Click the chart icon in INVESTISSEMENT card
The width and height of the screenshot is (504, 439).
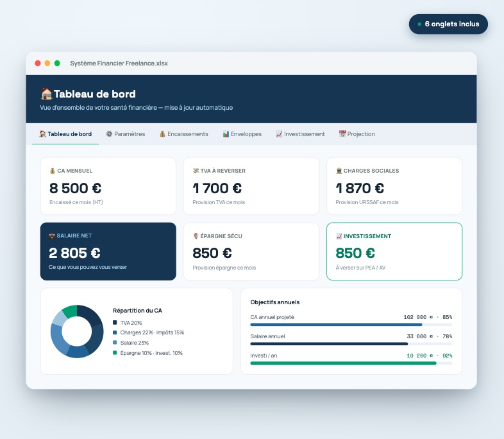point(339,236)
